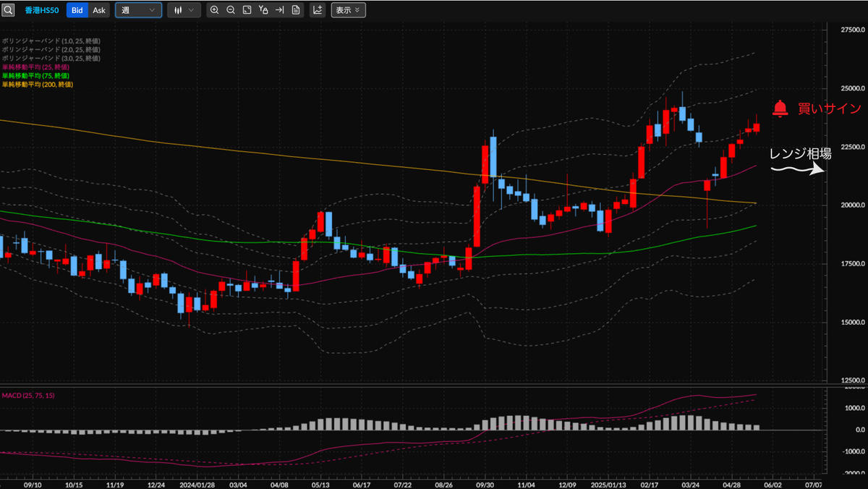Click the symbol search magnifier icon
Image resolution: width=868 pixels, height=489 pixels.
[9, 10]
